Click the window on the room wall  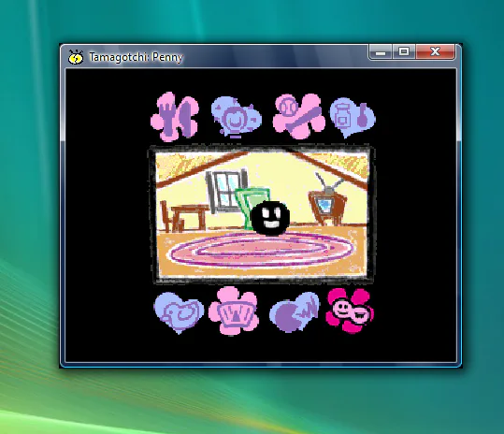click(x=227, y=190)
